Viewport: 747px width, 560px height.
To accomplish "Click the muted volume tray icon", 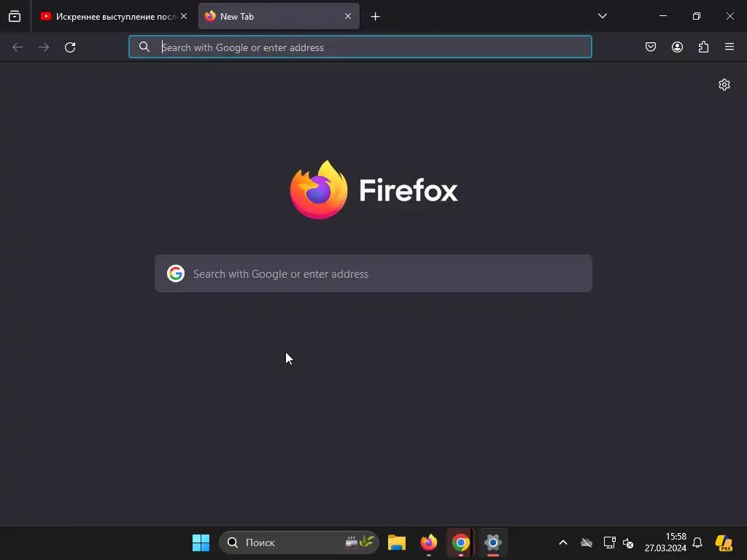I will pyautogui.click(x=628, y=542).
